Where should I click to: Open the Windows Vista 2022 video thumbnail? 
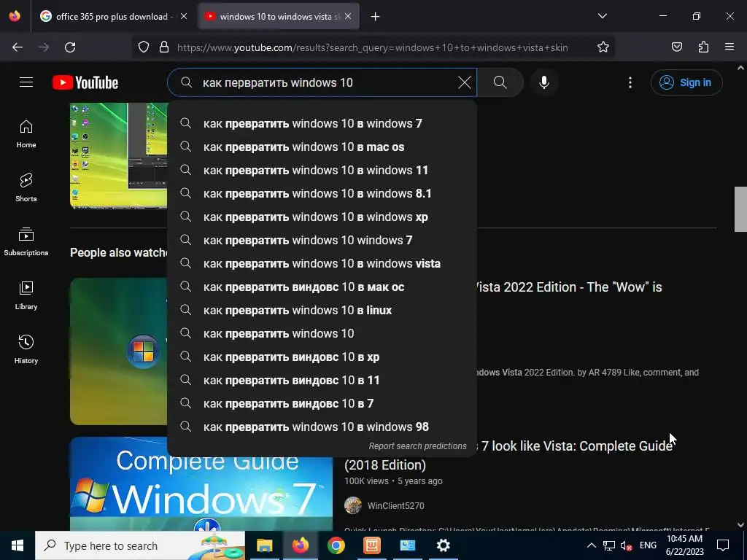pos(119,351)
